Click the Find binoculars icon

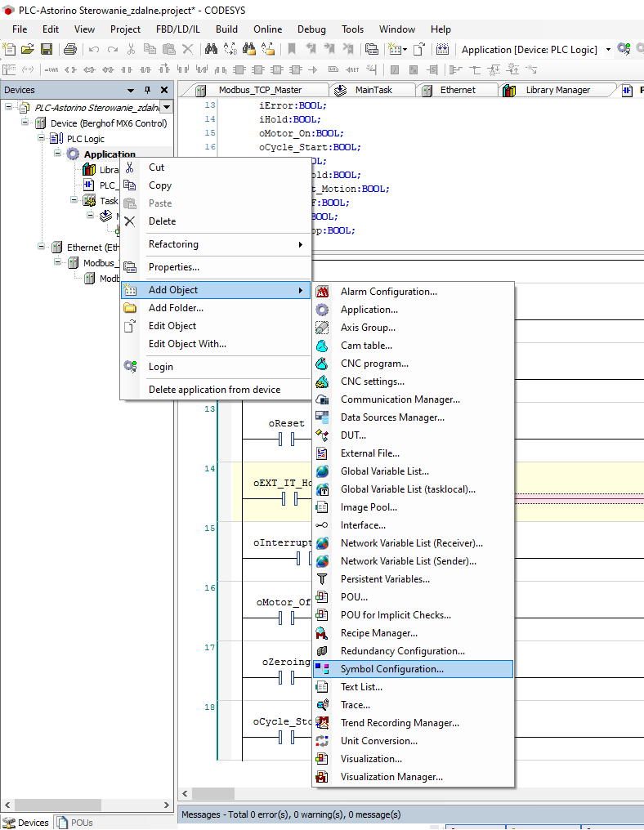tap(212, 49)
